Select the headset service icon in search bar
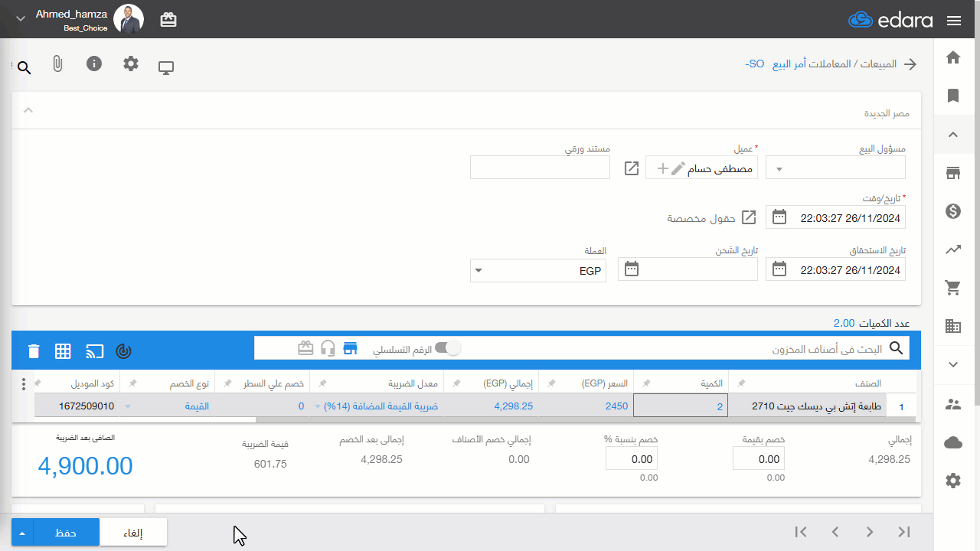 pos(328,348)
